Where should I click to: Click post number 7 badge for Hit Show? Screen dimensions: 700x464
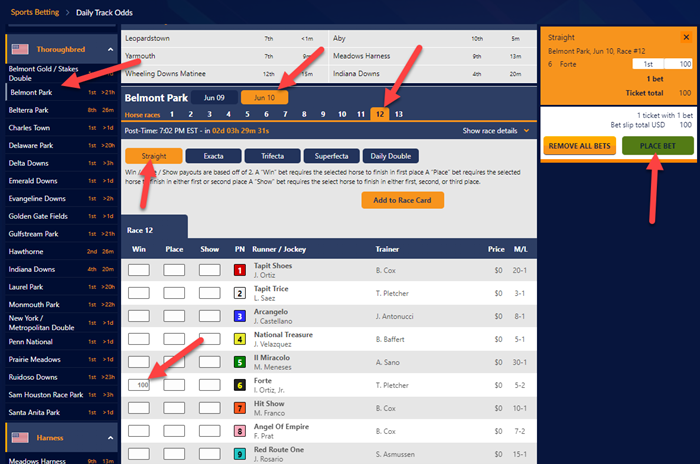[x=240, y=408]
